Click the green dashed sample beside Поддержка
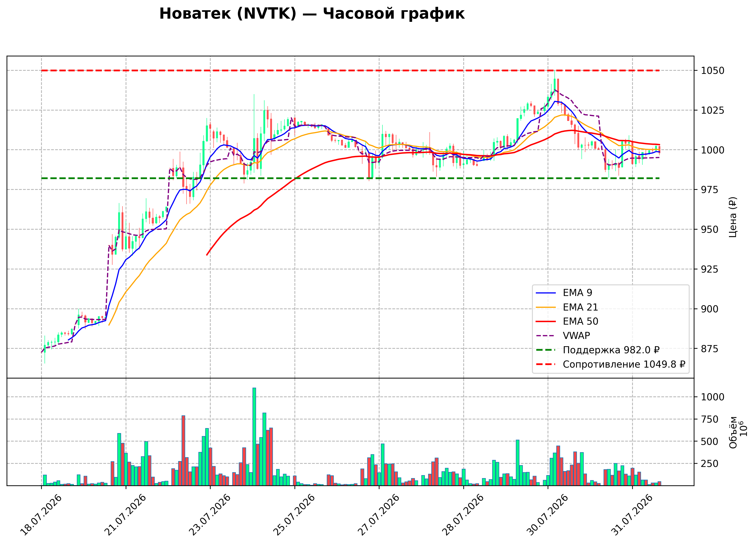The height and width of the screenshot is (544, 756). point(546,350)
